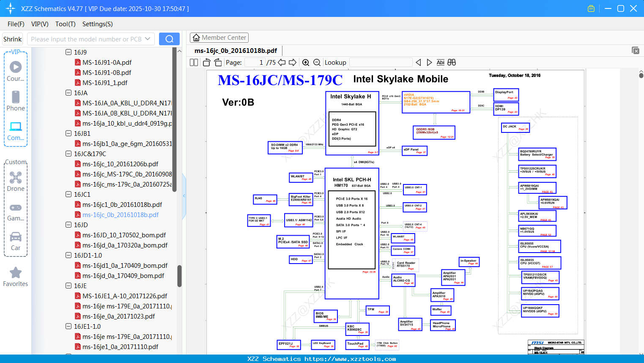Select the highlighted ms-16jc_0b_20161018b.pdf file

point(121,214)
